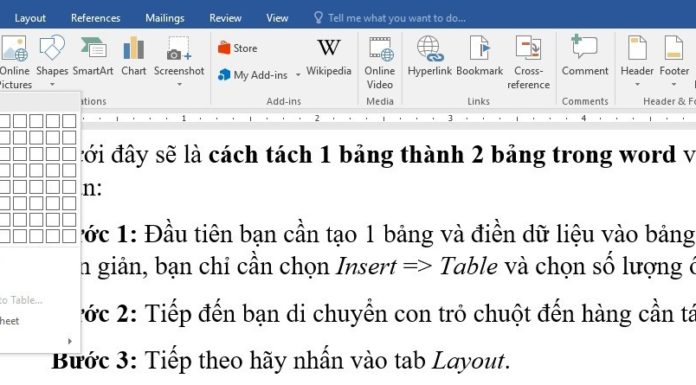
Task: Expand the Footer dropdown arrow
Action: (x=674, y=84)
